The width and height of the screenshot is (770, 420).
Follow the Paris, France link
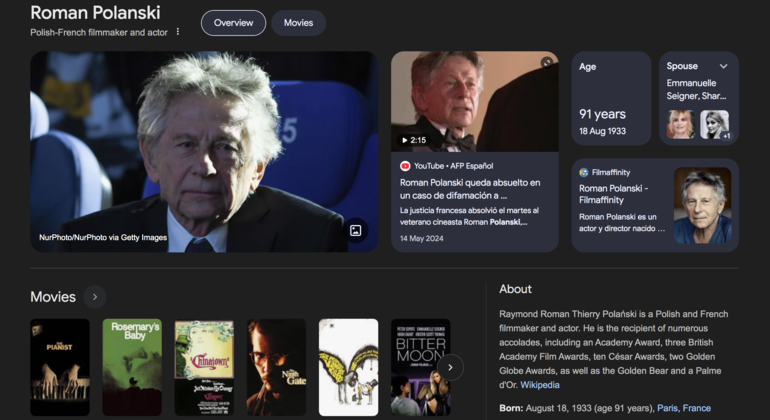684,408
